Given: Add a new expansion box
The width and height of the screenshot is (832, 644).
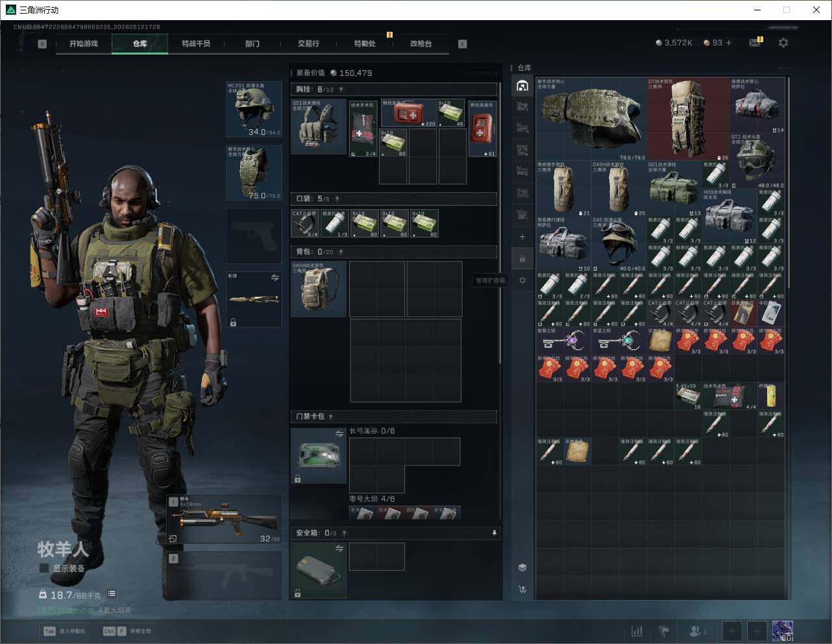Looking at the screenshot, I should click(522, 237).
